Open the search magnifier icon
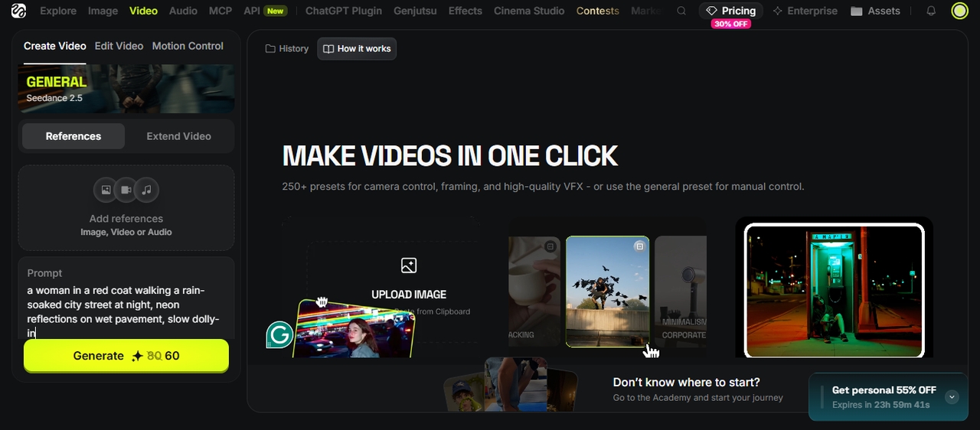Screen dimensions: 980x430 coord(681,11)
